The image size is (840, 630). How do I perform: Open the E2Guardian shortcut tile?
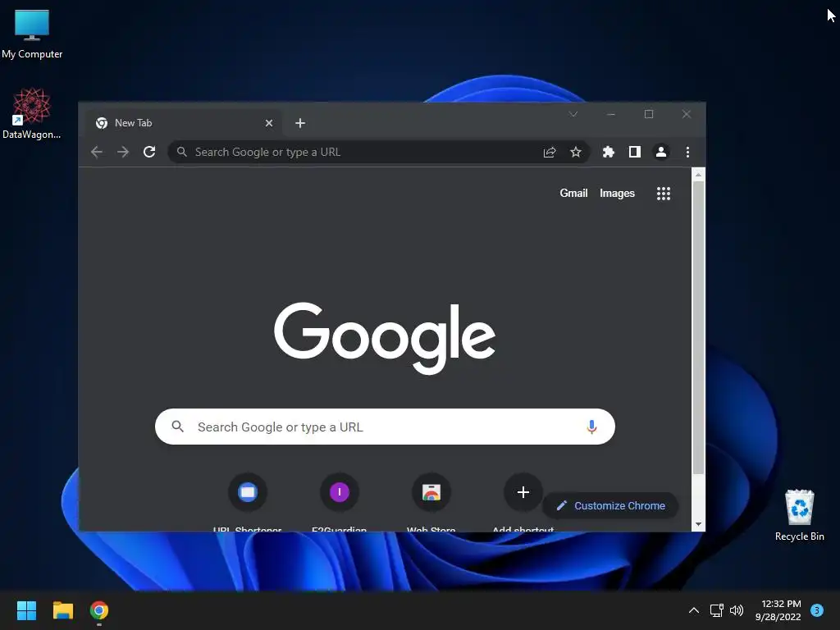339,501
